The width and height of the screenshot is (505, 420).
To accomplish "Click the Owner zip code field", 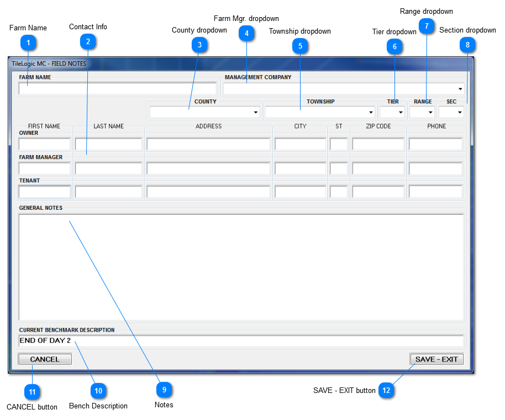I will pos(378,144).
